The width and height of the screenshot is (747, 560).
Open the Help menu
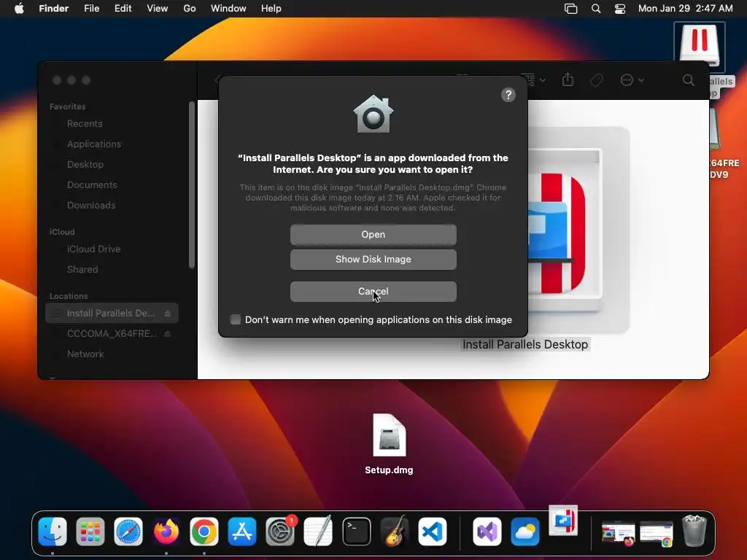[x=271, y=9]
